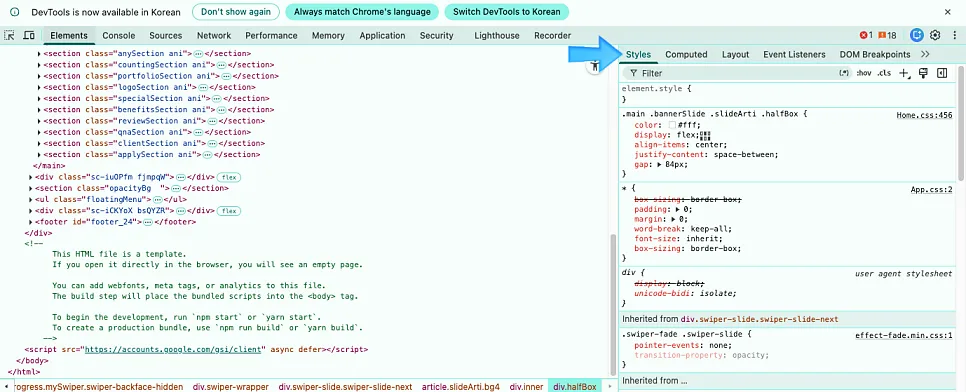Toggle the device toolbar icon
Screen dimensions: 966x392
29,36
